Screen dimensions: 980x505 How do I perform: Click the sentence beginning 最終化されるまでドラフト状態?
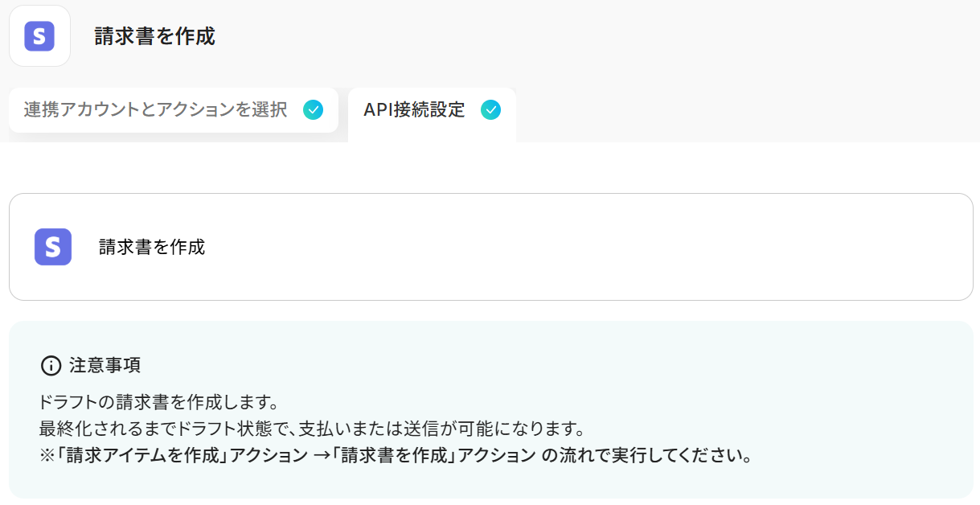click(x=310, y=426)
